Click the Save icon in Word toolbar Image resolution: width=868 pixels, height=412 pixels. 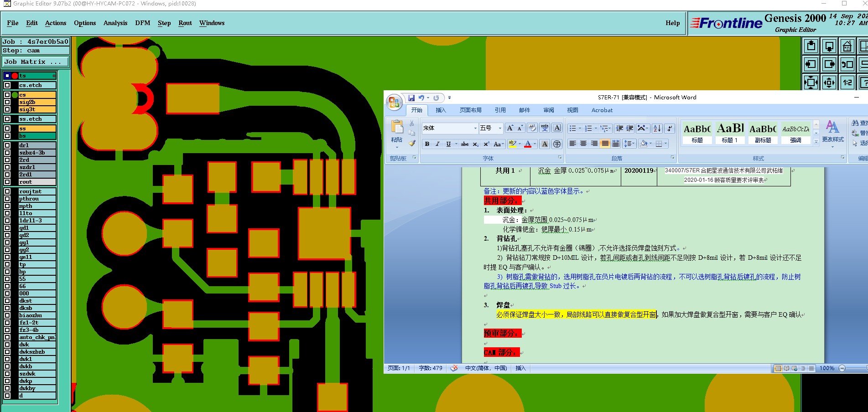click(x=411, y=98)
